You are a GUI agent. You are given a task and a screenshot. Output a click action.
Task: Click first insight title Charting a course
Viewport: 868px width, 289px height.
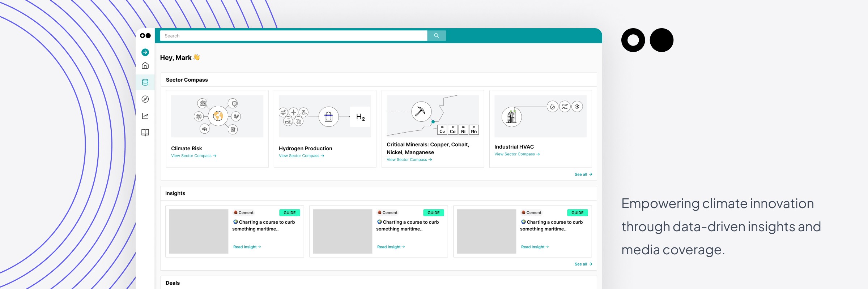264,225
